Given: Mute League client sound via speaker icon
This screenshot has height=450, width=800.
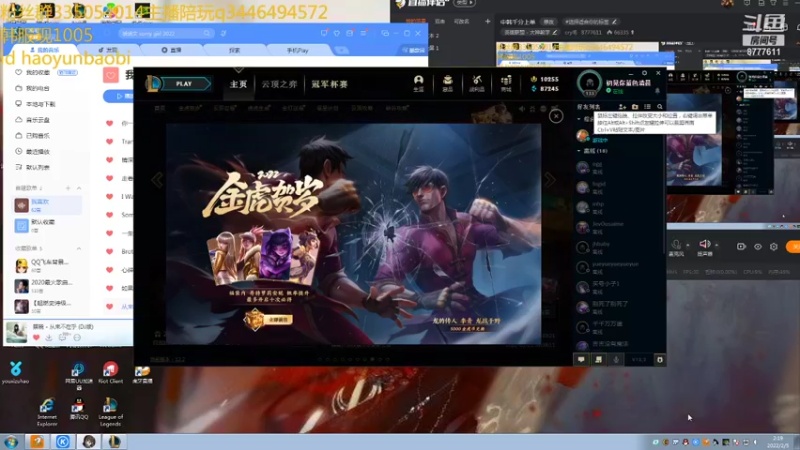Looking at the screenshot, I should pos(522,109).
